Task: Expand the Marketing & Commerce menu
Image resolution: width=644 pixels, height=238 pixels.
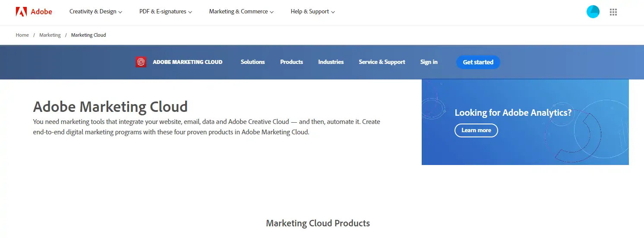Action: point(242,12)
